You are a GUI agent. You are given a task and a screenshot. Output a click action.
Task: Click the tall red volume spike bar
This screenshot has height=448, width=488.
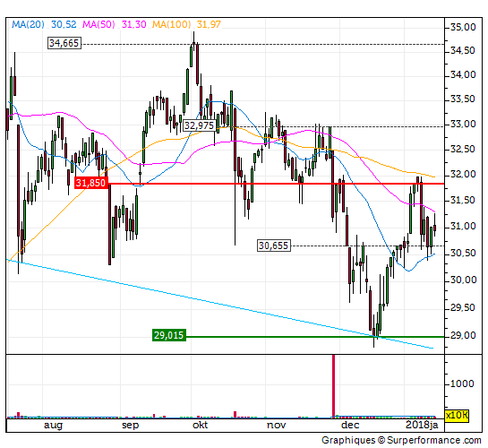click(334, 386)
